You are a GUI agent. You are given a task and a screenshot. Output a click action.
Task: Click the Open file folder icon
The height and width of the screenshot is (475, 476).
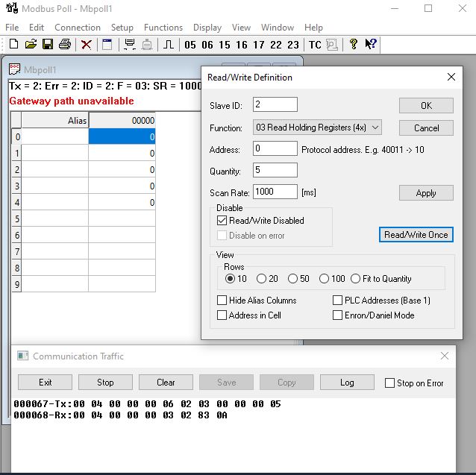point(31,44)
